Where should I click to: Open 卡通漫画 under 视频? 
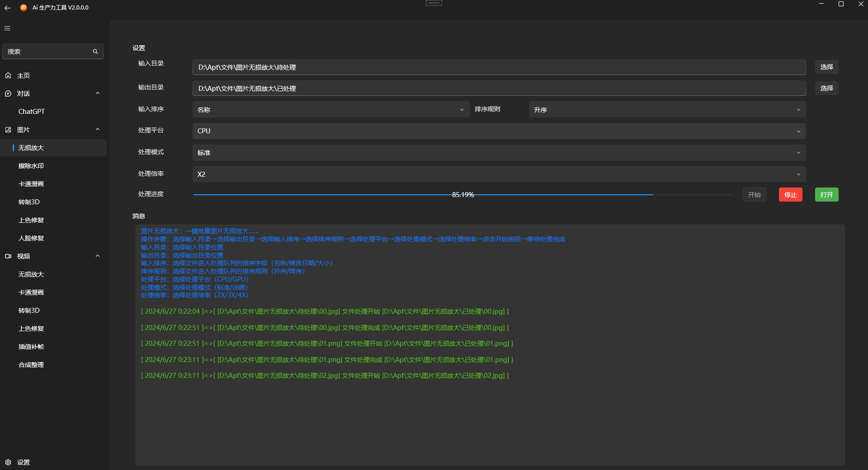tap(53, 292)
